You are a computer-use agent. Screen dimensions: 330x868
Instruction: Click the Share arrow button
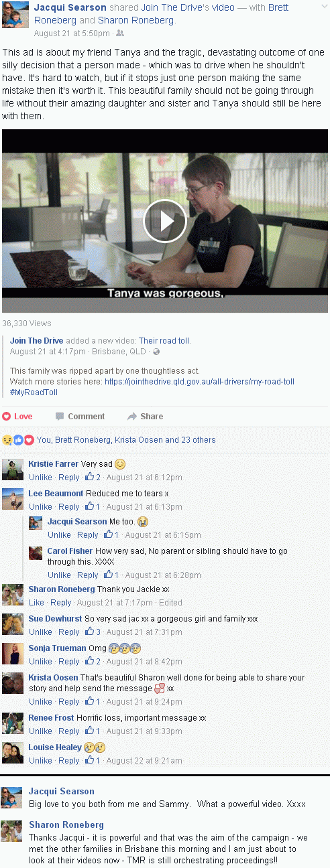click(x=145, y=416)
